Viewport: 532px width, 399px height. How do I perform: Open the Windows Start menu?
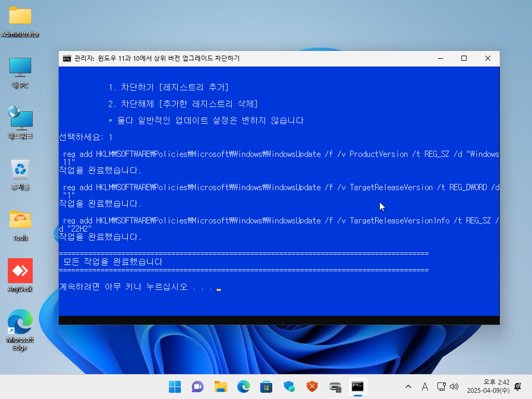click(x=175, y=387)
